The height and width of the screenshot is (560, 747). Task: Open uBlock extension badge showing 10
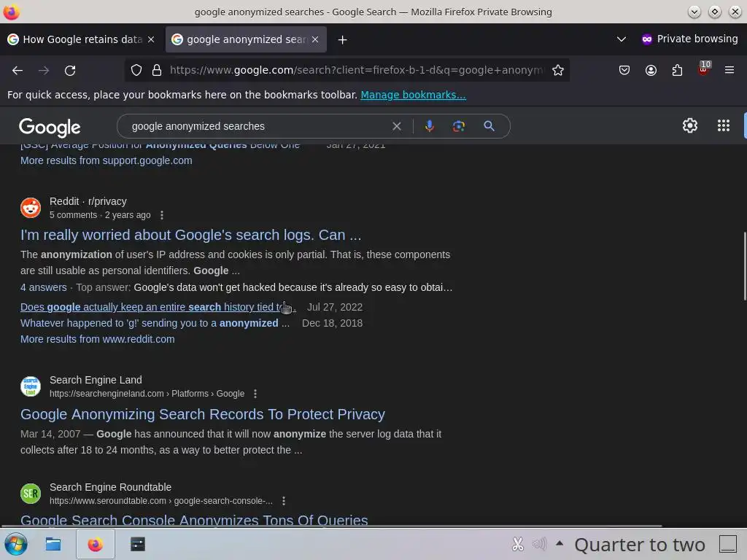[x=704, y=69]
